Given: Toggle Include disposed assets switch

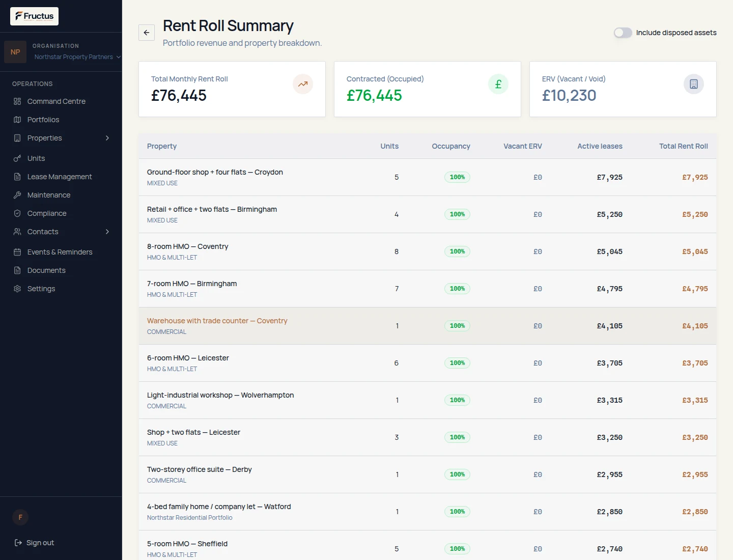Looking at the screenshot, I should [623, 33].
